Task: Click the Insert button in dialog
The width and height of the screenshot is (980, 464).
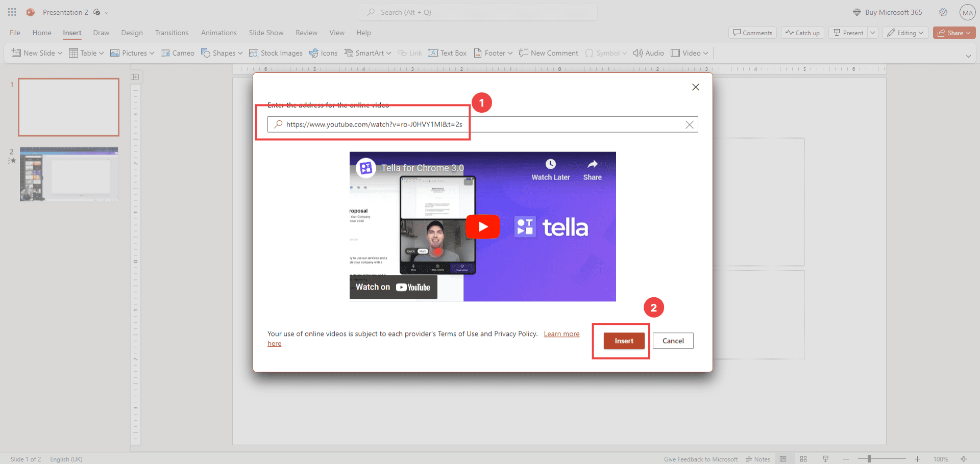Action: click(x=624, y=341)
